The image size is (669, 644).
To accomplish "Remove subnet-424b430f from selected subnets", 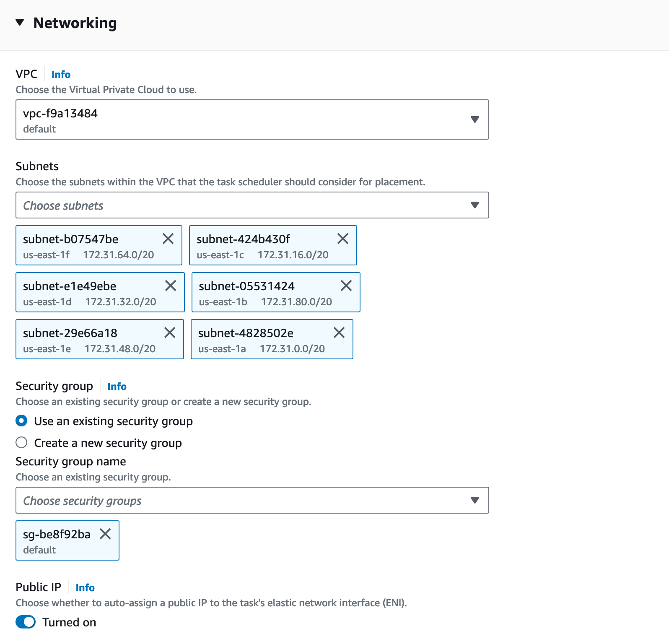I will coord(343,239).
